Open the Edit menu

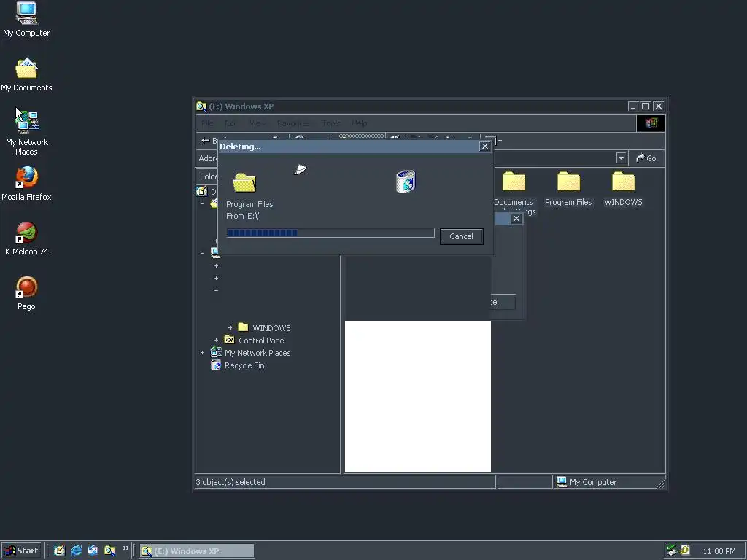pyautogui.click(x=231, y=123)
